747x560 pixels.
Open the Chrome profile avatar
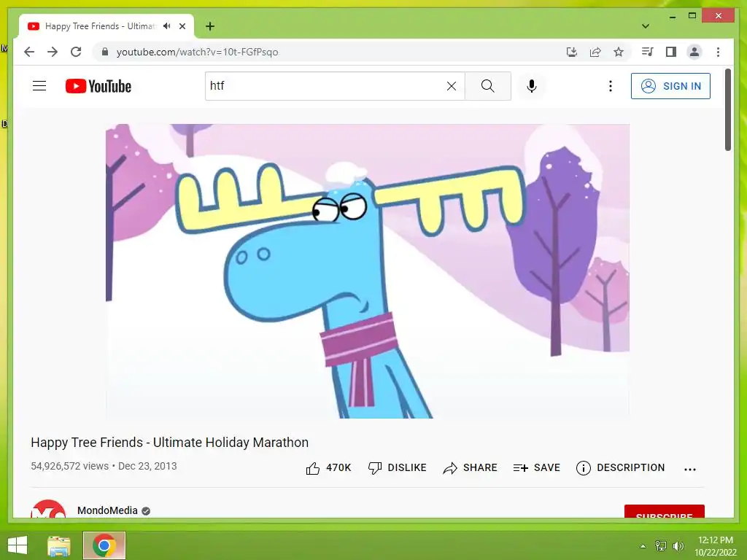[x=694, y=52]
